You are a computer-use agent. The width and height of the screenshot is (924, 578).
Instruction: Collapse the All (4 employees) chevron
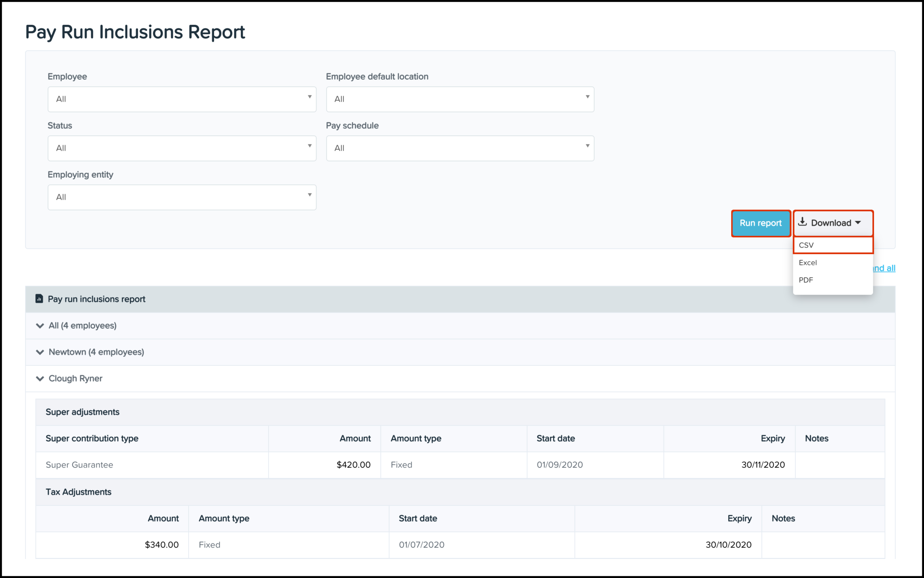pos(40,326)
